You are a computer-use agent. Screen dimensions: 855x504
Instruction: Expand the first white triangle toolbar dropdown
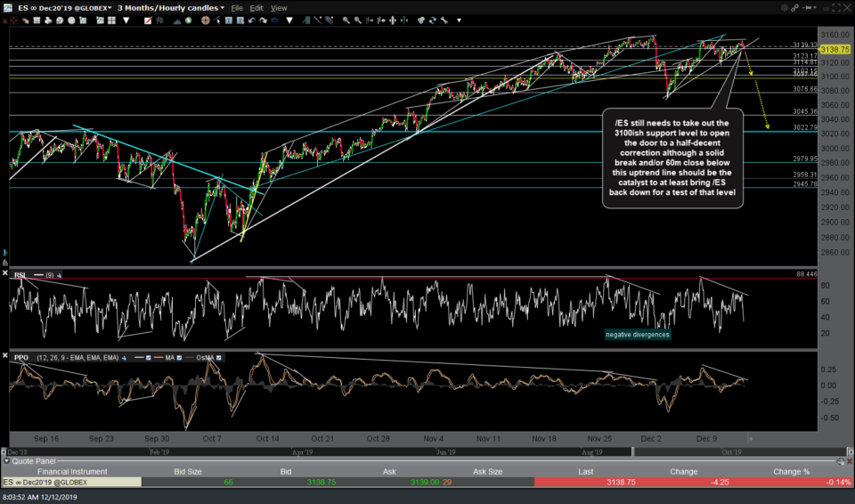(126, 20)
